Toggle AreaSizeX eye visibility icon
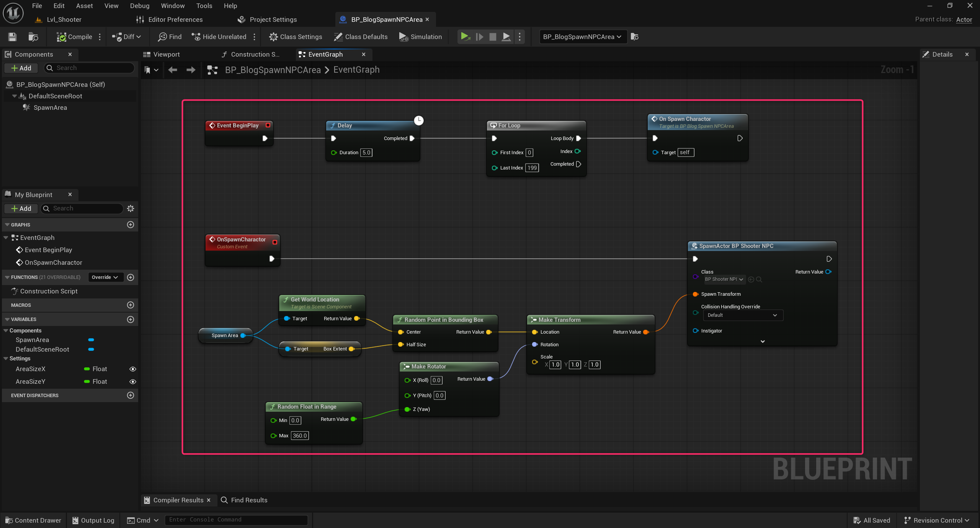Screen dimensions: 980x528 (x=132, y=369)
